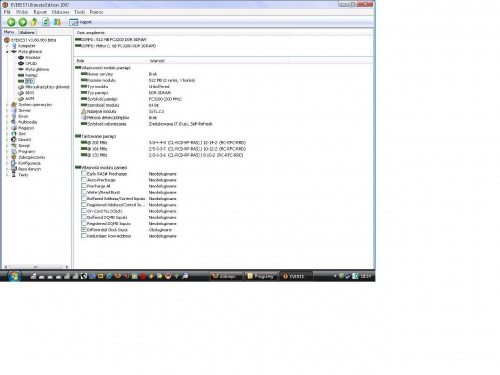Click the Programy tree icon

coord(14,151)
